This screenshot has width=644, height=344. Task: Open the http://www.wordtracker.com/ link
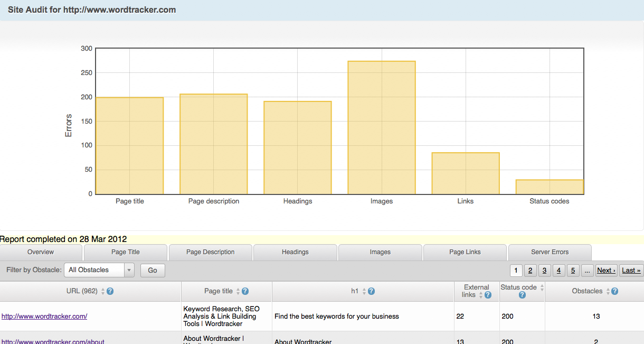44,317
